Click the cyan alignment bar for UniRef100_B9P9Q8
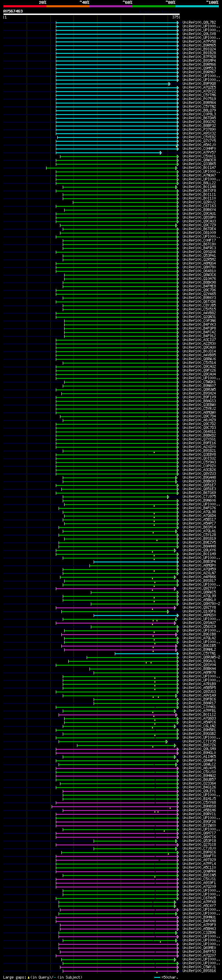Viewport: 222px width, 980px height. pos(113,84)
